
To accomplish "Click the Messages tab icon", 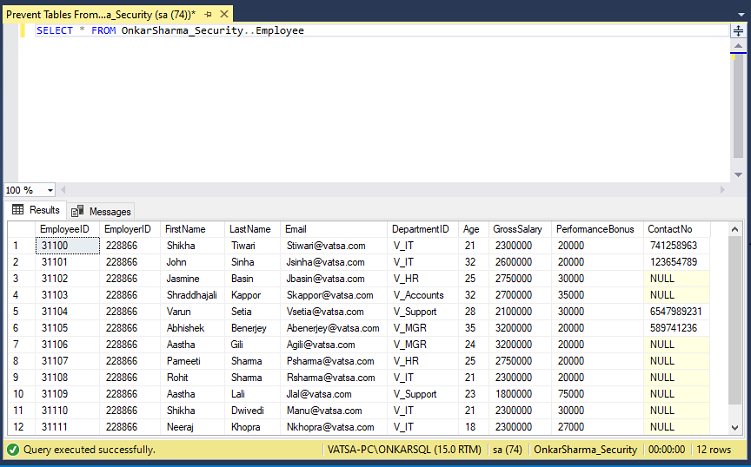I will (x=77, y=211).
